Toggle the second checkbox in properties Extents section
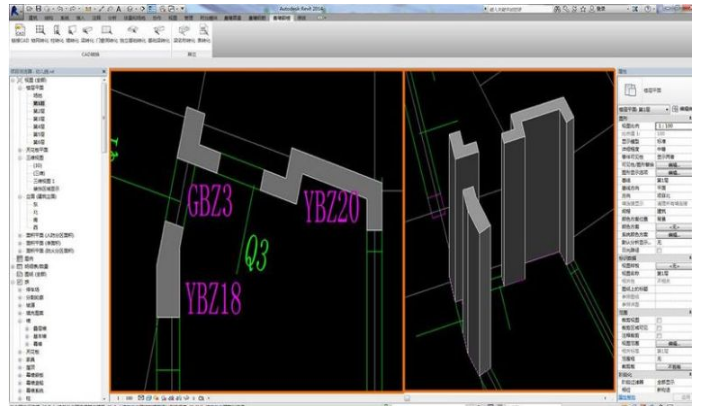 tap(659, 328)
